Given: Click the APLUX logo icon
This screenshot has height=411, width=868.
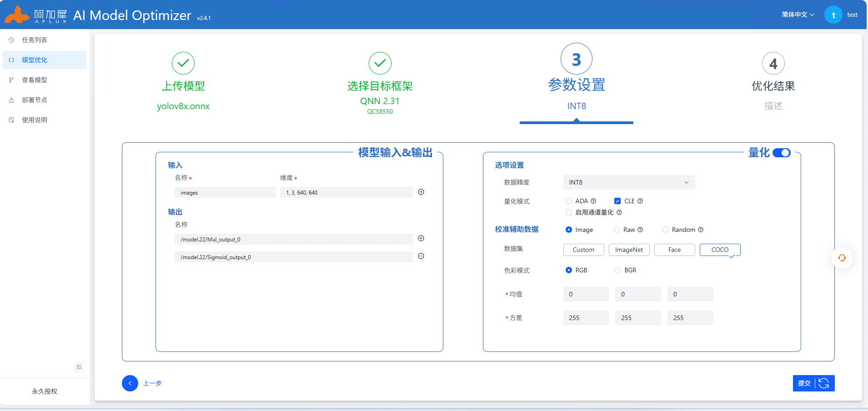Looking at the screenshot, I should [x=17, y=15].
